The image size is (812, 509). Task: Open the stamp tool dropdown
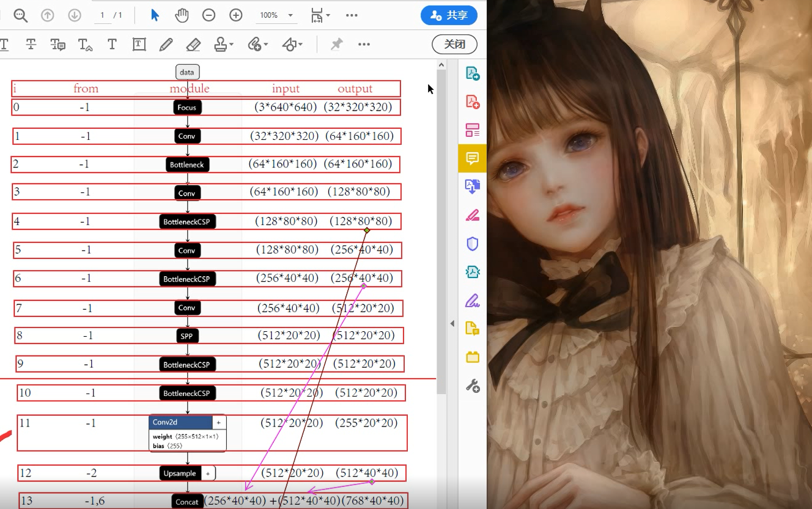(223, 44)
